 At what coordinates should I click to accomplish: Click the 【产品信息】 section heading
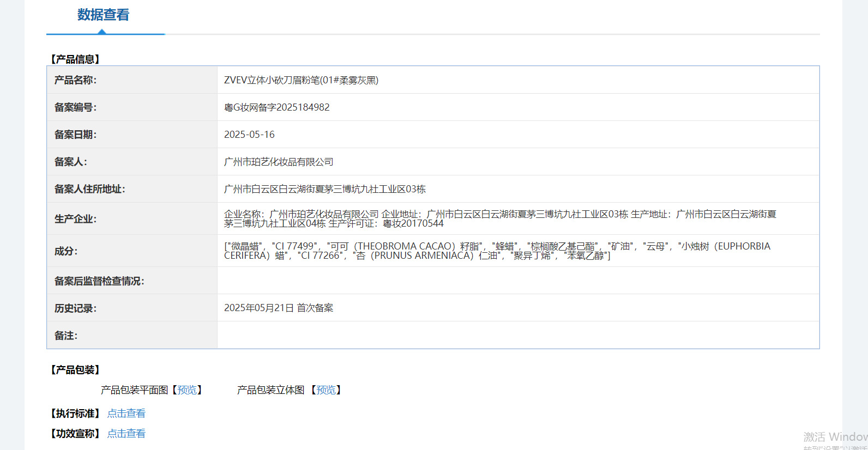tap(75, 59)
